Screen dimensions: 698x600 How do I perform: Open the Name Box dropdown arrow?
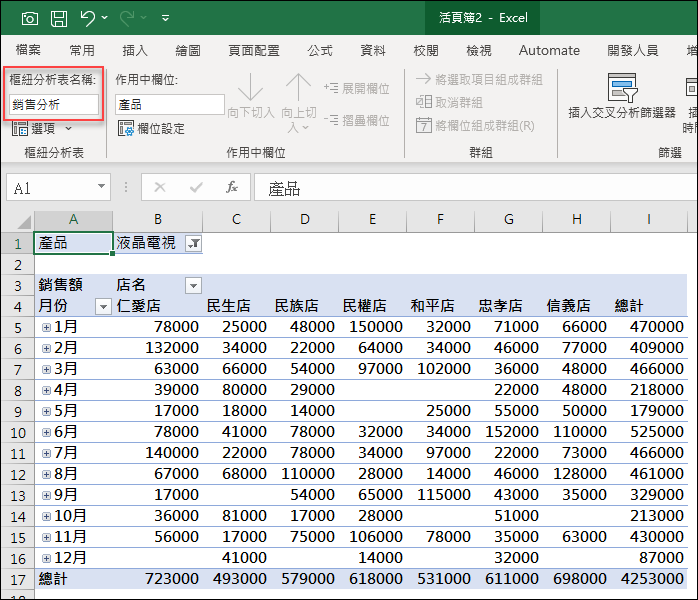point(102,187)
